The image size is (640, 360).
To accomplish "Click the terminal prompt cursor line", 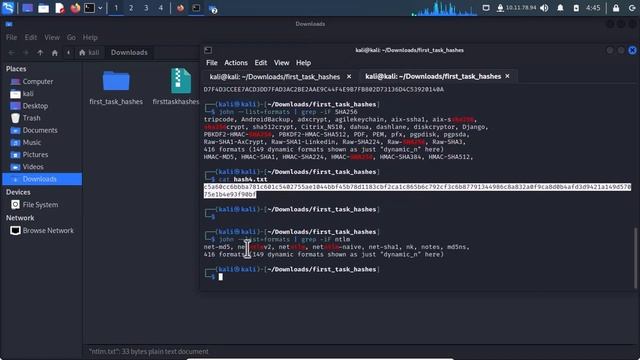I will pos(220,277).
